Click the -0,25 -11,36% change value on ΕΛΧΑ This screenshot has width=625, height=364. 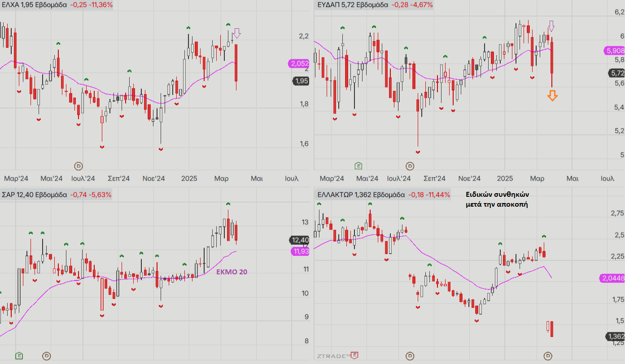pos(92,5)
